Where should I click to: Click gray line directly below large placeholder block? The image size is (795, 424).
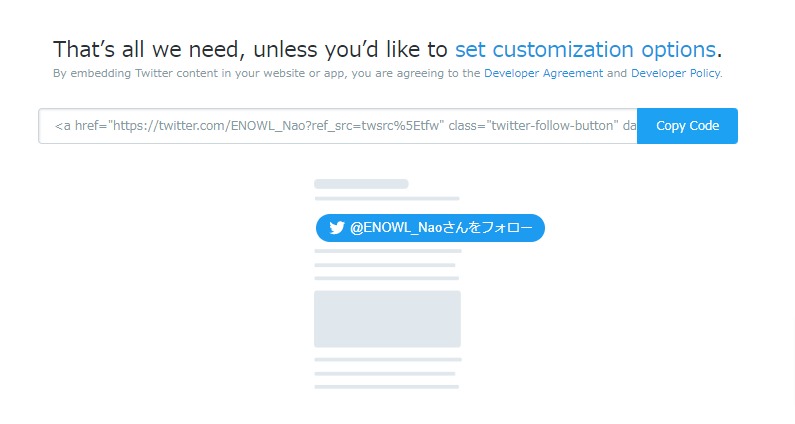(388, 360)
